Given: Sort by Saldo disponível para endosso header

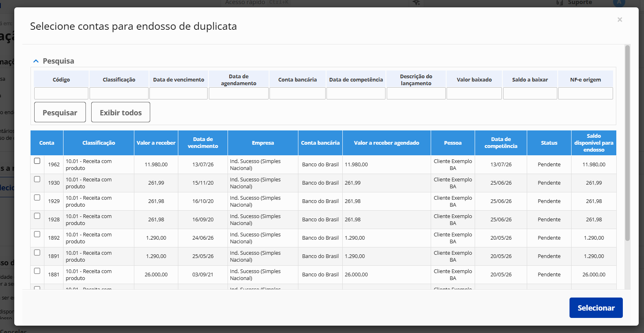Looking at the screenshot, I should (x=594, y=143).
